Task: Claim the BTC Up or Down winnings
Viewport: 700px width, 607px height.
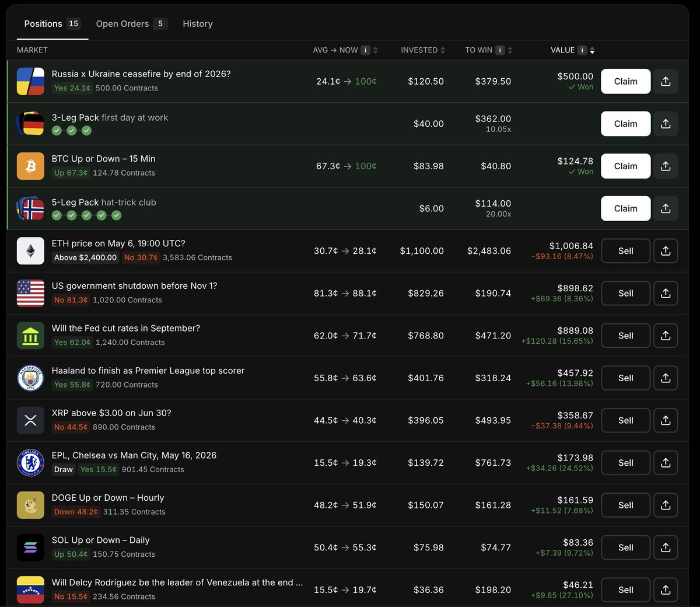Action: pos(625,166)
